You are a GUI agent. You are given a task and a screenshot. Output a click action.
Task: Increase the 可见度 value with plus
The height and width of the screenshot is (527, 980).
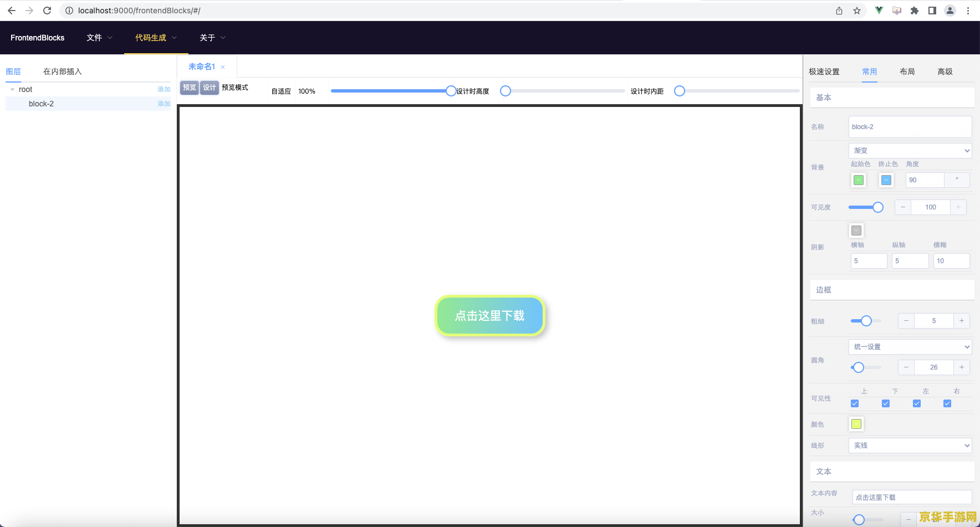pyautogui.click(x=958, y=207)
